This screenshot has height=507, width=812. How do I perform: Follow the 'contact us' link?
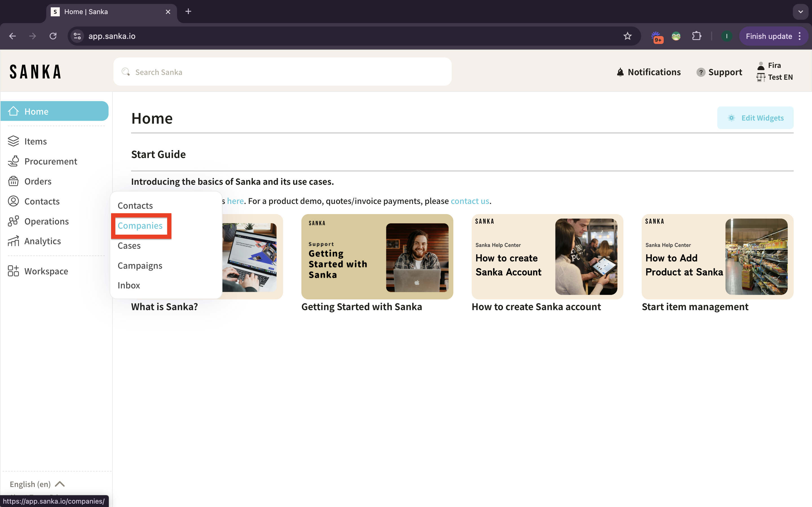(x=469, y=201)
